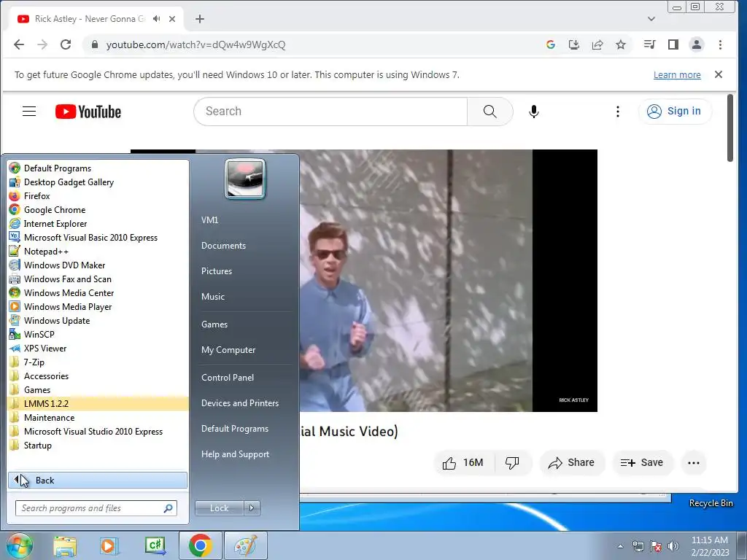747x560 pixels.
Task: Open Windows Explorer from taskbar
Action: click(x=65, y=545)
